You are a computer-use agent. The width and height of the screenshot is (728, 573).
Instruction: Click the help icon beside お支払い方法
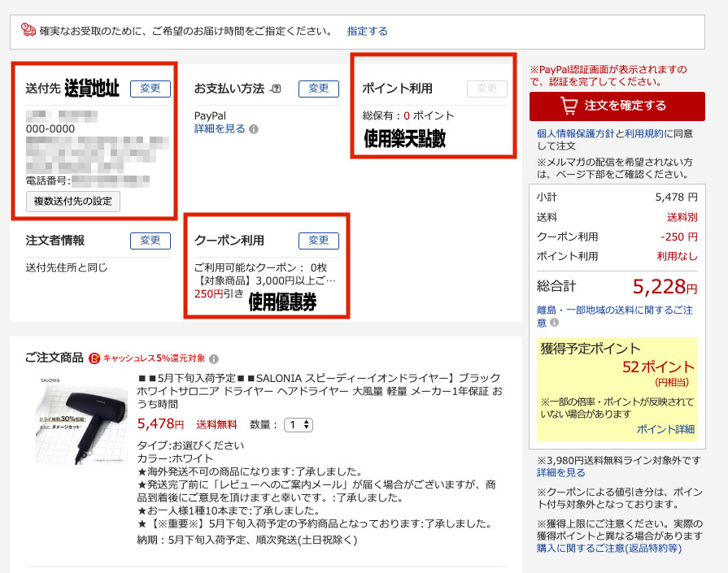tap(277, 89)
